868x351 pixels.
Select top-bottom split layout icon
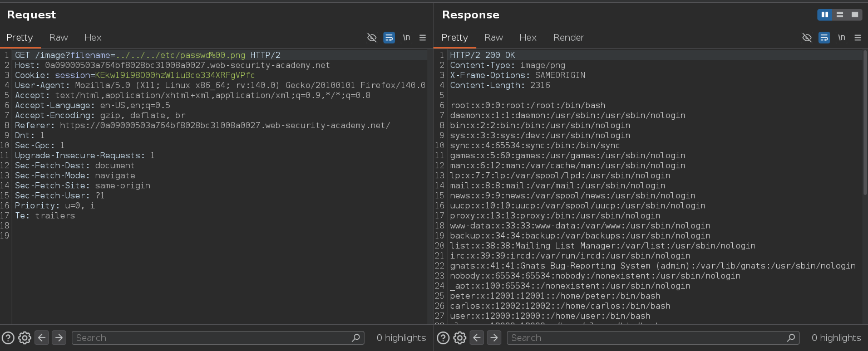840,14
